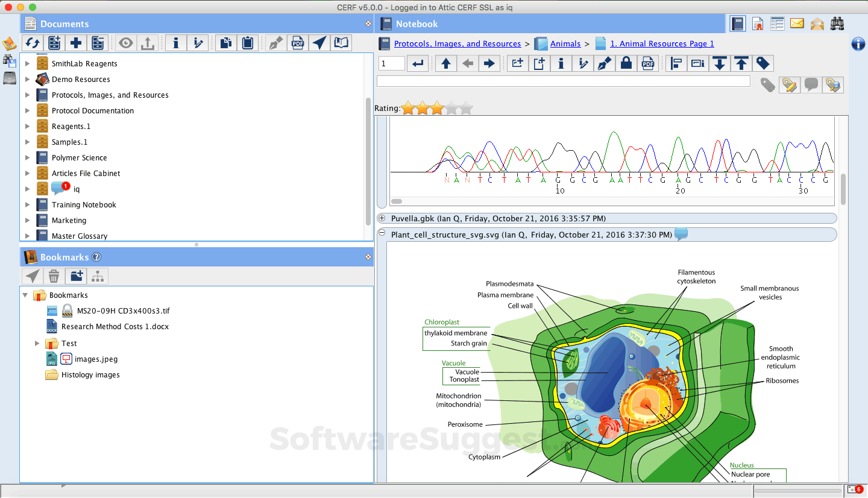Open the Animals breadcrumb link
The image size is (868, 498).
click(x=565, y=43)
